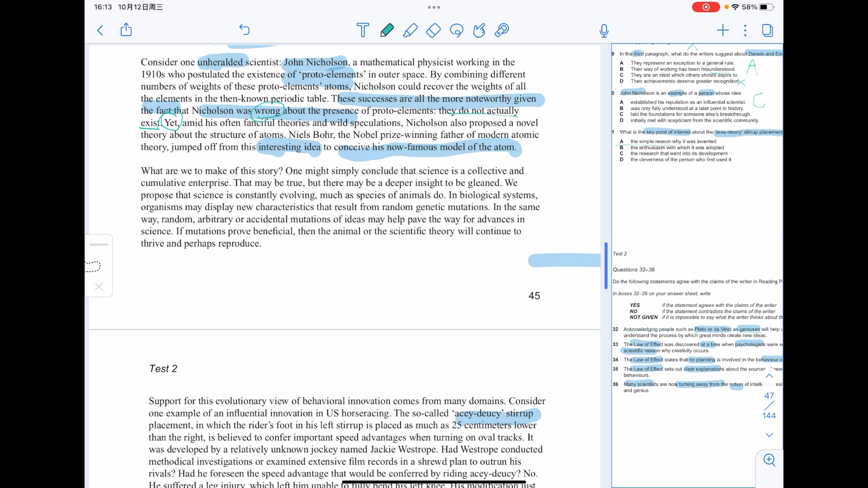The width and height of the screenshot is (868, 488).
Task: Tap page number 45 in document
Action: (534, 296)
